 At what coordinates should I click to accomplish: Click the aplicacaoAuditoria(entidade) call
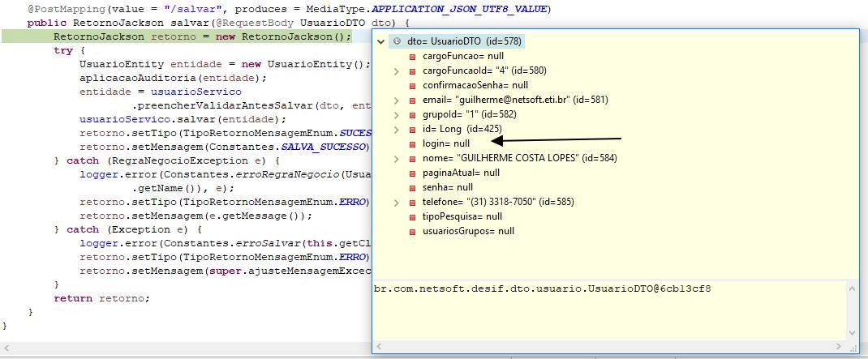click(x=174, y=78)
